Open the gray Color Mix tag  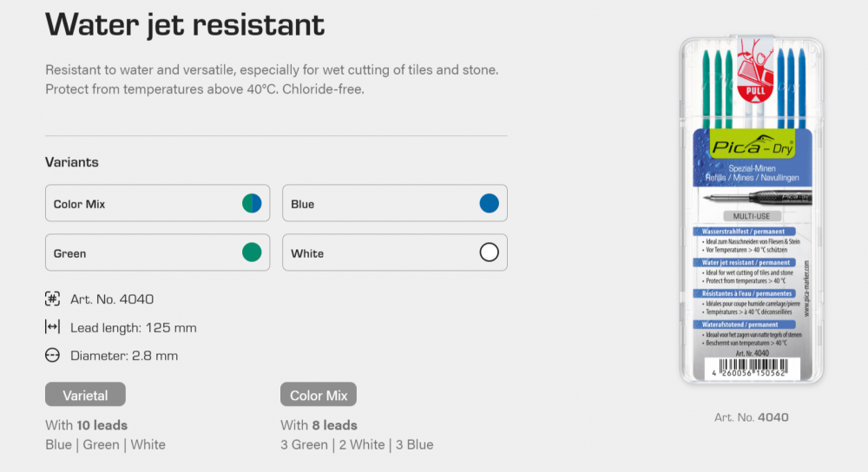tap(319, 395)
